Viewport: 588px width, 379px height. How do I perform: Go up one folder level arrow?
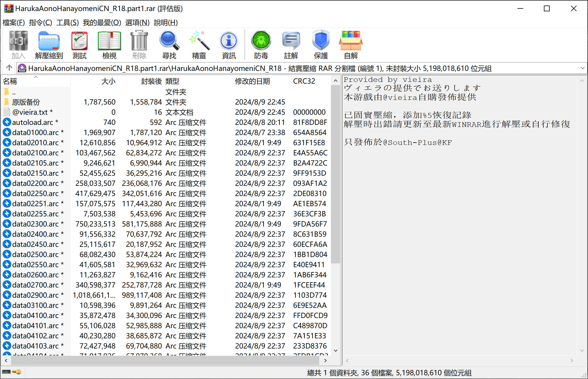[x=9, y=68]
